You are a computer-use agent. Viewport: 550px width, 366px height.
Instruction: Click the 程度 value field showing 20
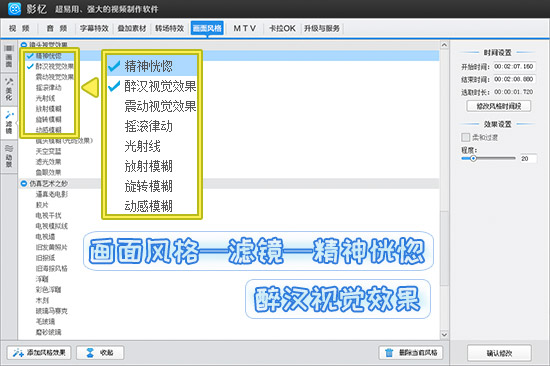[x=528, y=159]
